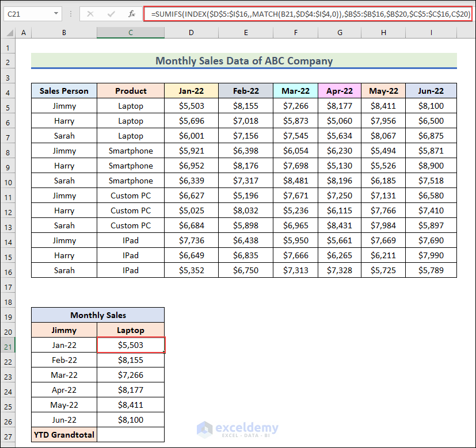This screenshot has height=448, width=476.
Task: Select cell with $7,156 in Feb-22
Action: 246,136
